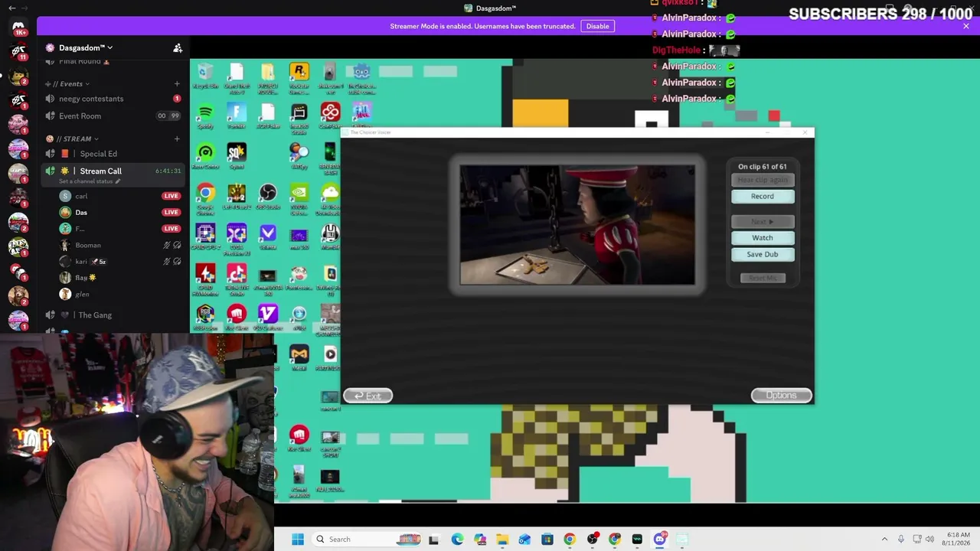The height and width of the screenshot is (551, 980).
Task: Open the taskbar clock and date
Action: point(957,539)
